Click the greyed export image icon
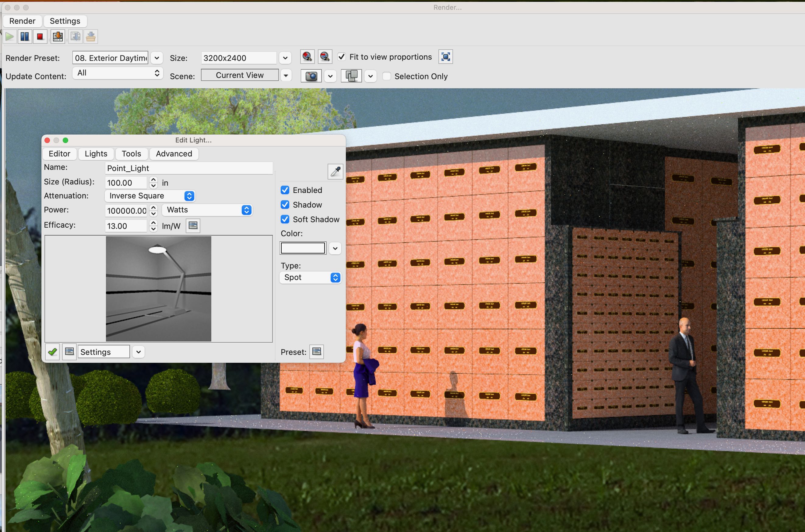The width and height of the screenshot is (805, 532). (x=75, y=36)
